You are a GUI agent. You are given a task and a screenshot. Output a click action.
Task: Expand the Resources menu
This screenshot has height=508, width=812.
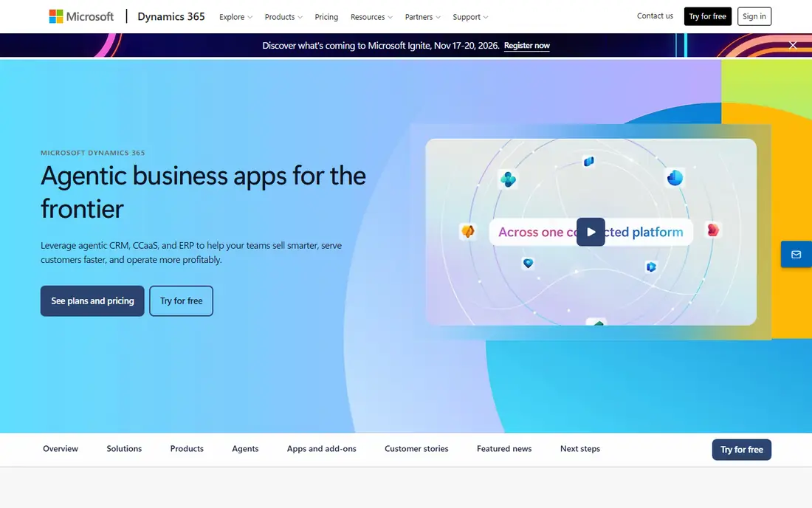(x=371, y=17)
